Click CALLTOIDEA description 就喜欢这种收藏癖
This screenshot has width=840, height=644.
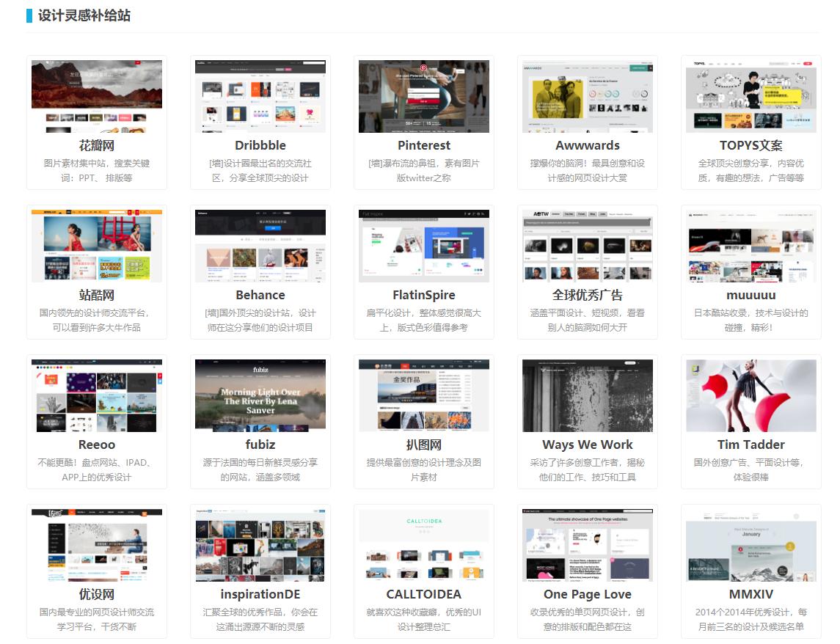424,619
